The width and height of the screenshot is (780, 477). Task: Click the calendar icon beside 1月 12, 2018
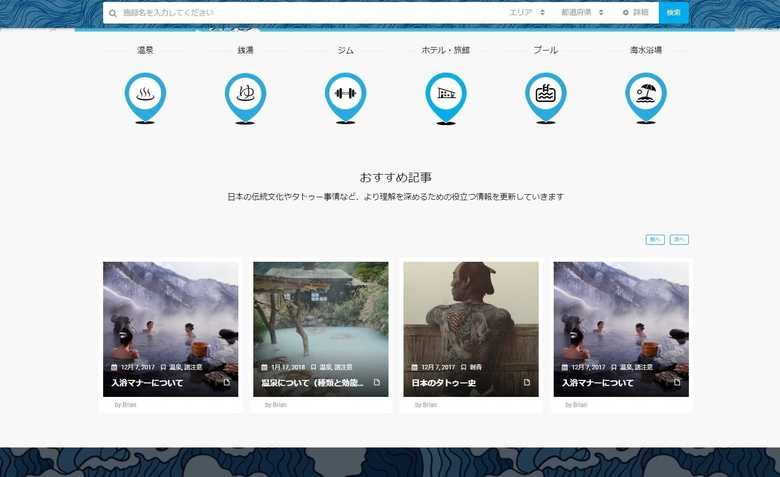tap(264, 367)
